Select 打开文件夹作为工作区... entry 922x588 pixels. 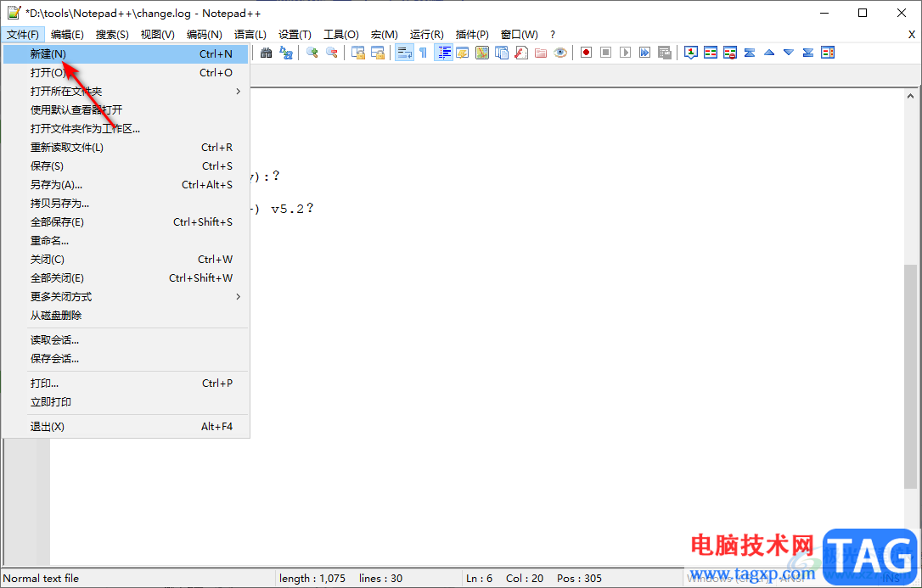click(126, 129)
